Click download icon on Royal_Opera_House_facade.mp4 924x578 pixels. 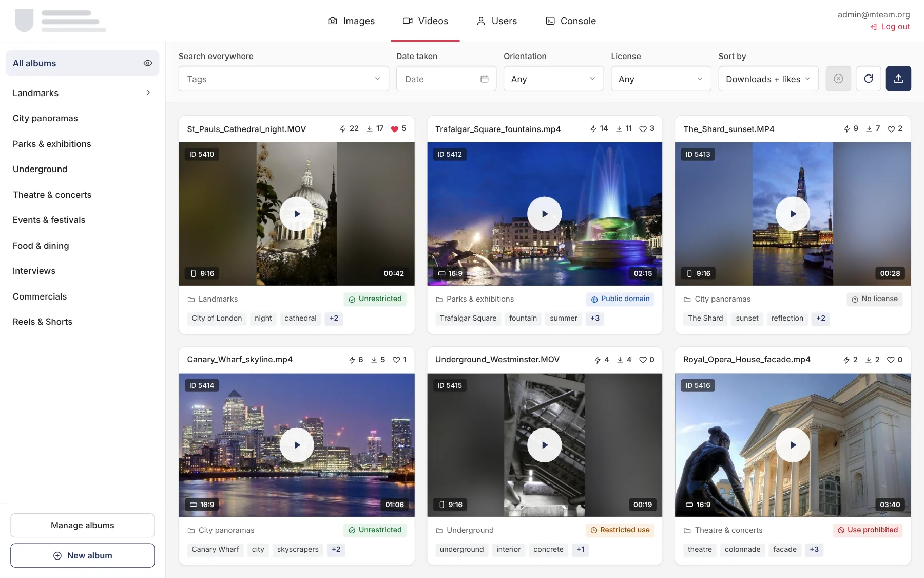[869, 360]
